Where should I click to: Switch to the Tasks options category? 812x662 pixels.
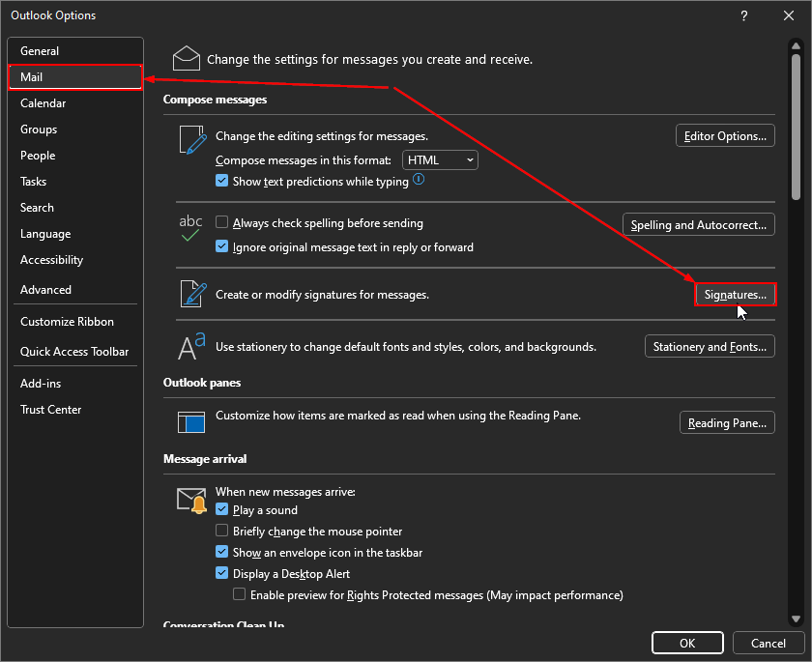coord(75,182)
